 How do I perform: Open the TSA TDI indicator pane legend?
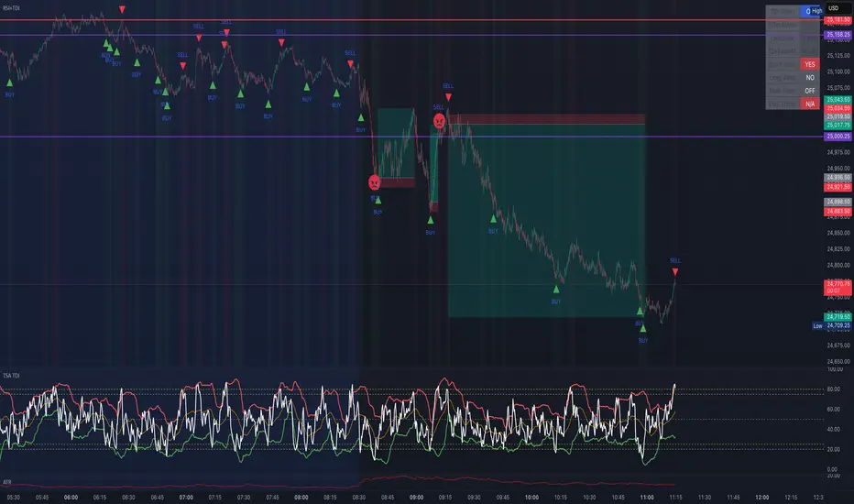tap(13, 377)
